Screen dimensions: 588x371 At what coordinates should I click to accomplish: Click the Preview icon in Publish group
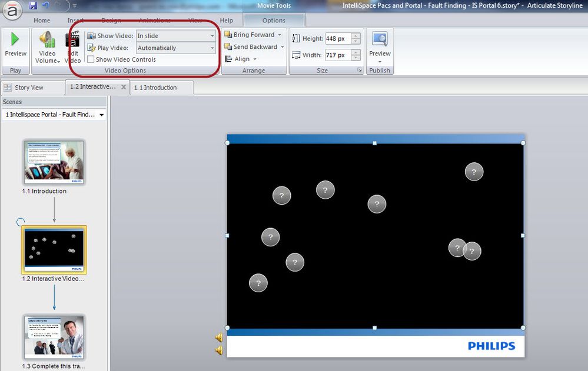(x=380, y=39)
